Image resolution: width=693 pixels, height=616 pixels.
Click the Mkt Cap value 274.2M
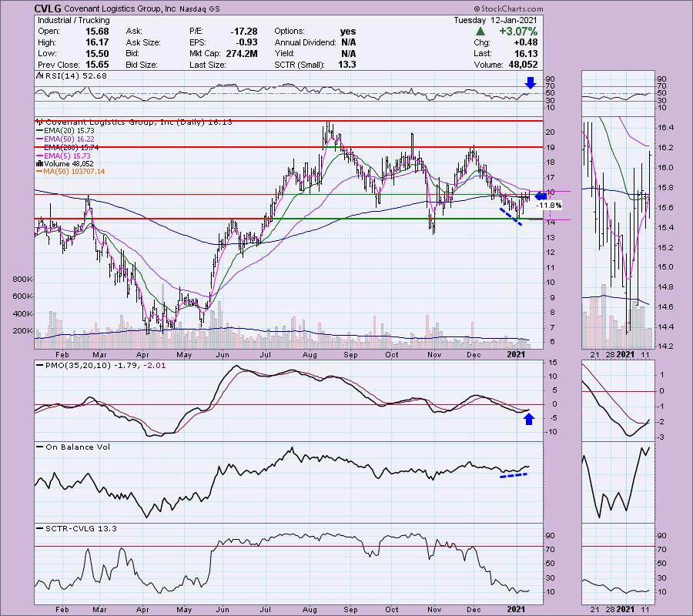click(x=242, y=53)
